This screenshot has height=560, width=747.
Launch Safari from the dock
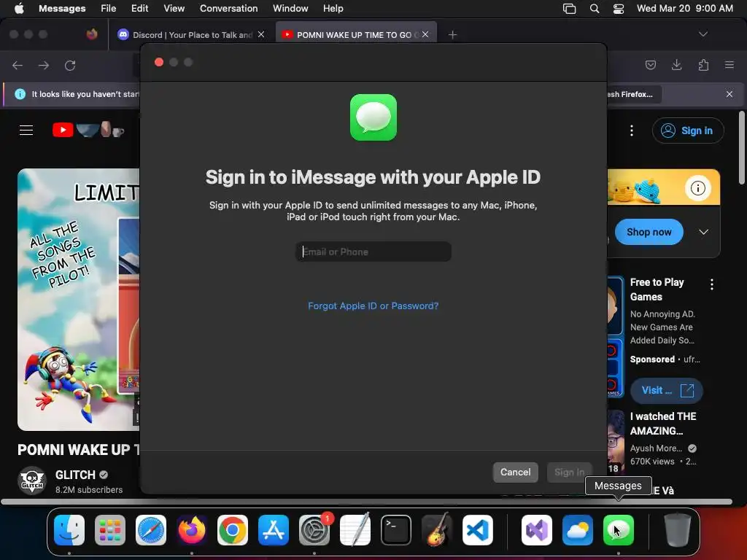pos(151,530)
